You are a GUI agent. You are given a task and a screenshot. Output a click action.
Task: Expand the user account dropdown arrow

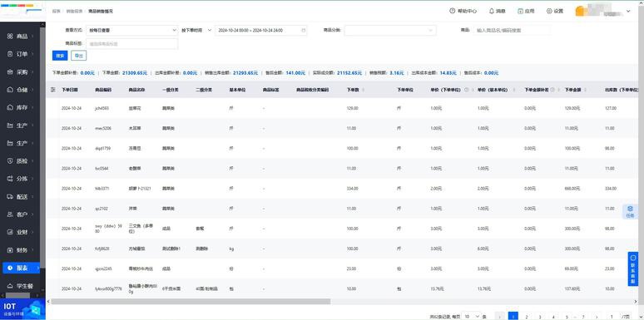click(628, 11)
